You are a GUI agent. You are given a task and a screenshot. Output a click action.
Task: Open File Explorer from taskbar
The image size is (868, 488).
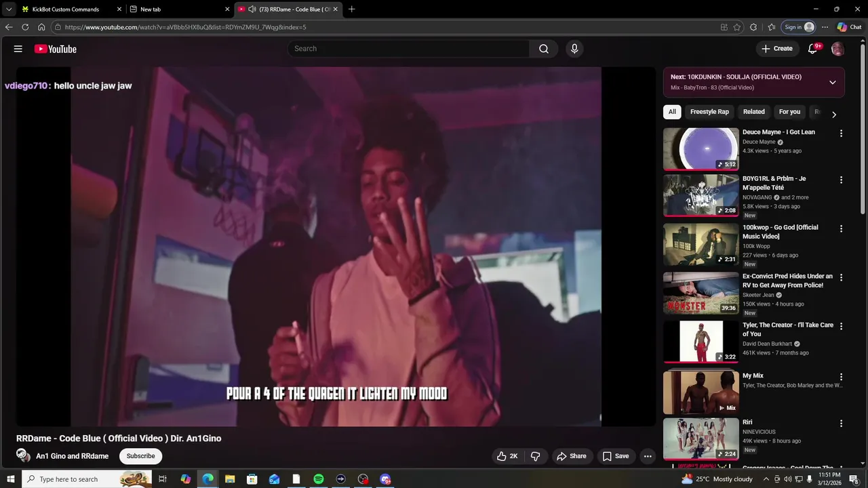pyautogui.click(x=230, y=479)
